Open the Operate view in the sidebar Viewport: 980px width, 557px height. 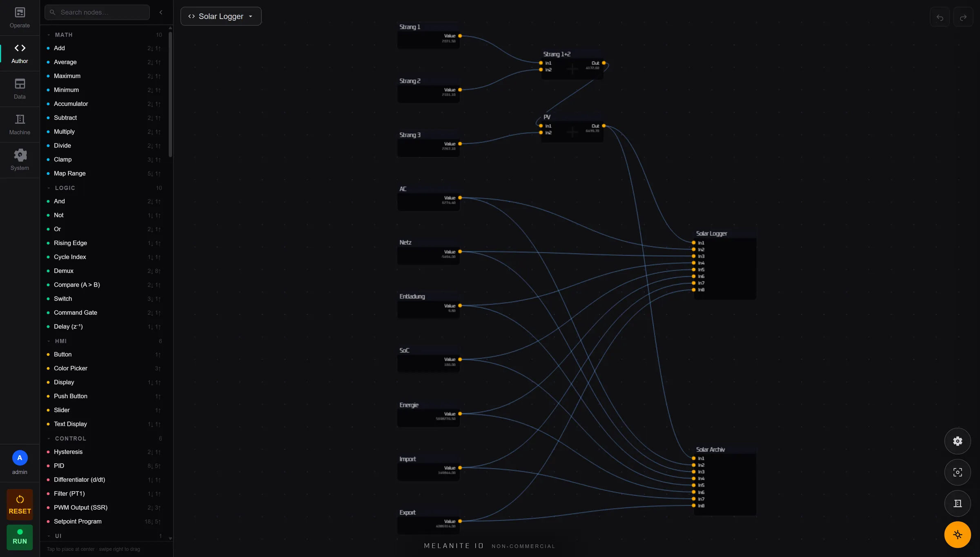(x=20, y=18)
